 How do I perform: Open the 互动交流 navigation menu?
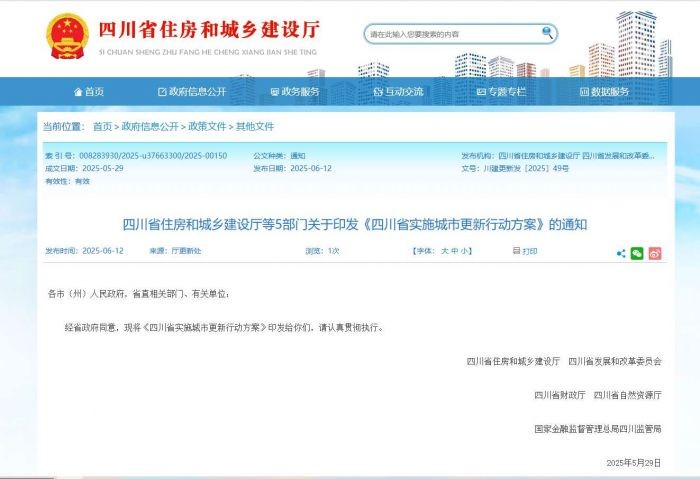[398, 92]
